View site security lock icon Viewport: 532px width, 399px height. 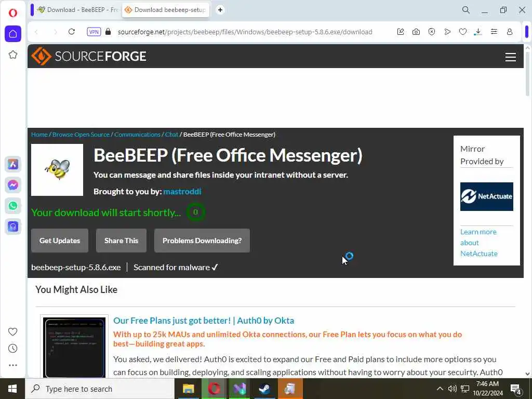point(108,32)
